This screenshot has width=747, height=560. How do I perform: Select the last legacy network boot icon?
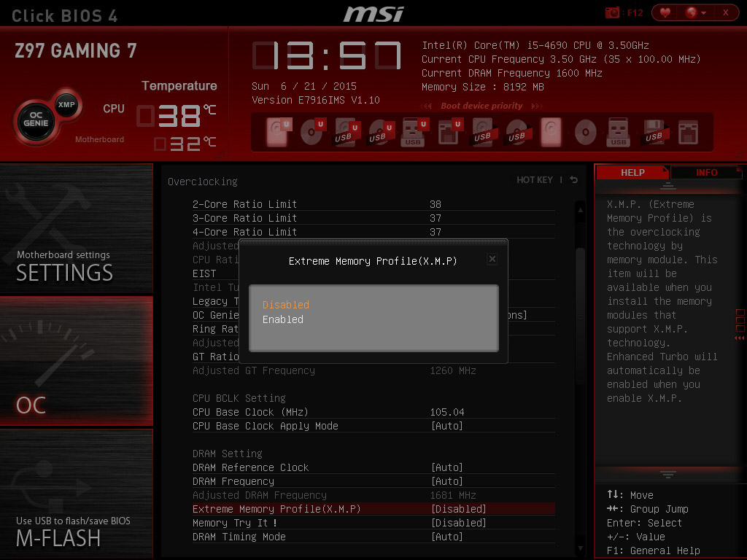689,132
